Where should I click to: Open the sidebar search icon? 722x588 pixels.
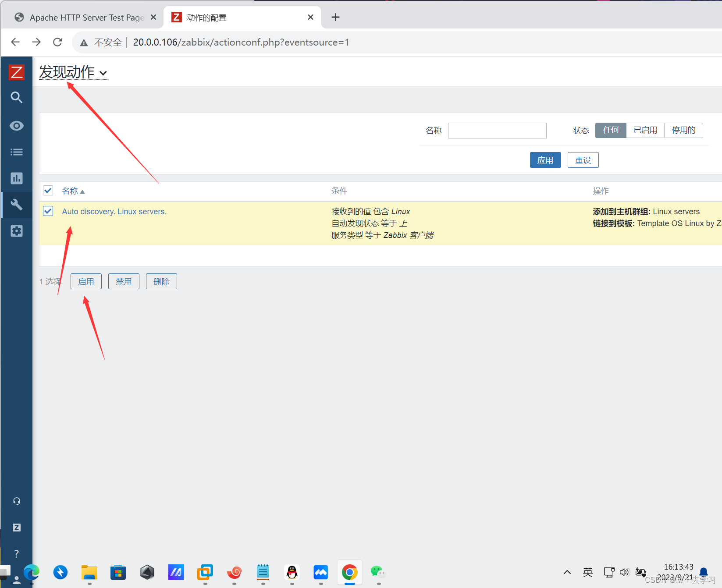(17, 97)
